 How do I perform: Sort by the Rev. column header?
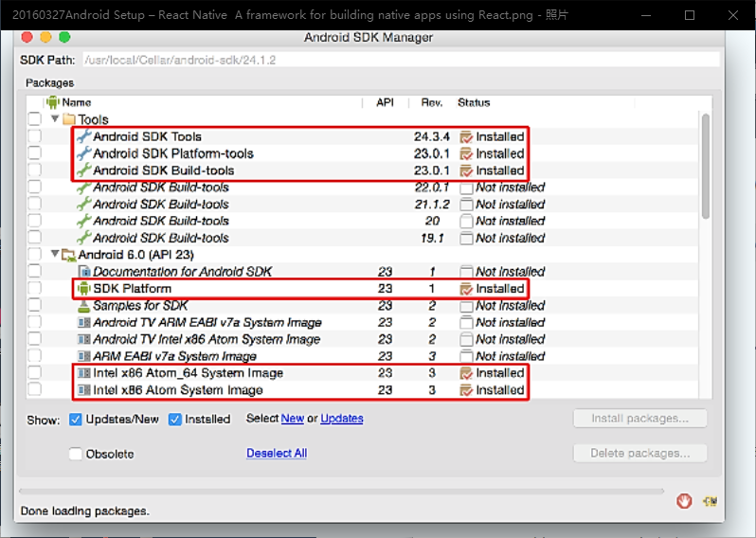(431, 102)
